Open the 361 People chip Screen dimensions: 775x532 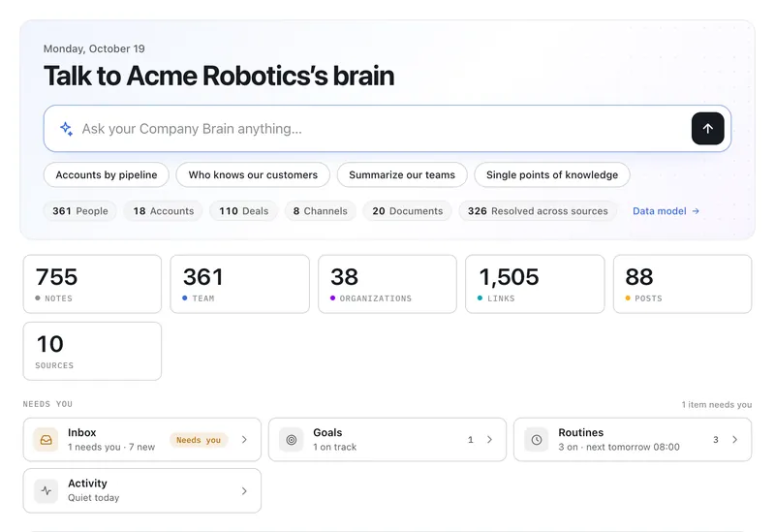(80, 211)
